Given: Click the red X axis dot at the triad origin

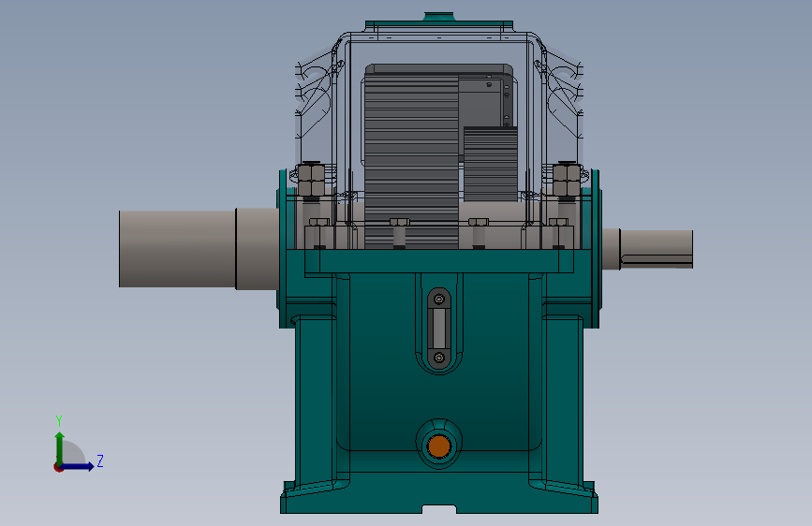Looking at the screenshot, I should pyautogui.click(x=58, y=467).
